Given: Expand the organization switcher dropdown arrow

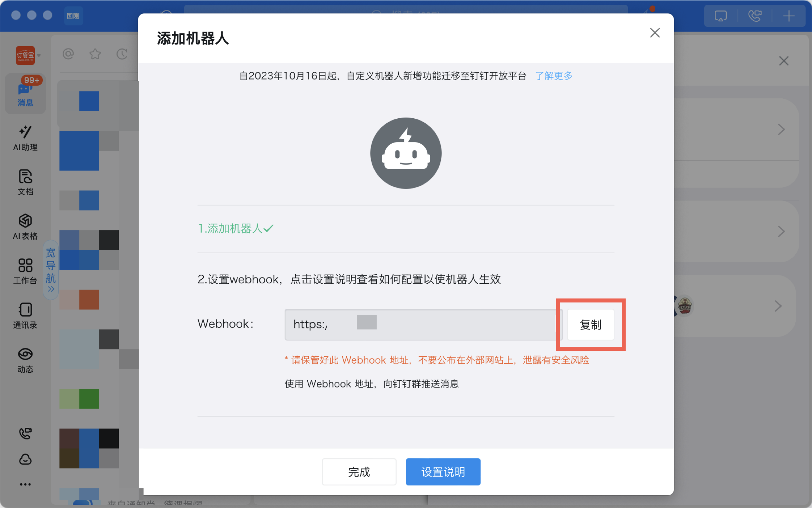Looking at the screenshot, I should click(39, 56).
